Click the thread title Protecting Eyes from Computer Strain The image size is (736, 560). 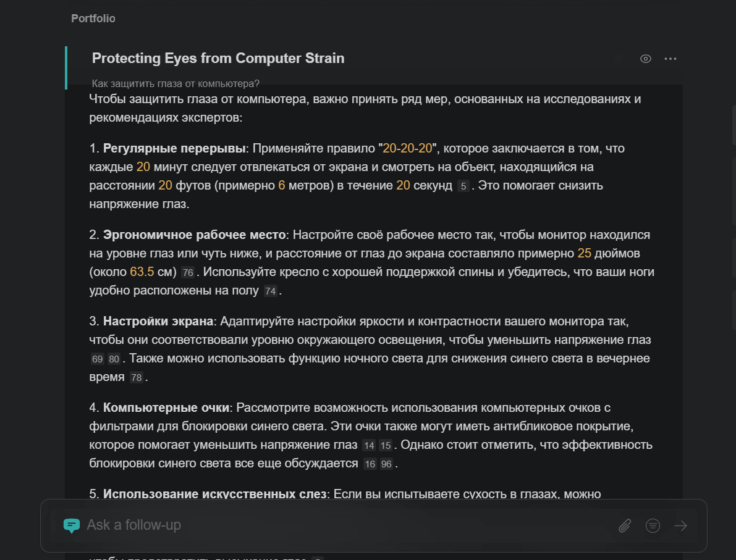coord(218,59)
